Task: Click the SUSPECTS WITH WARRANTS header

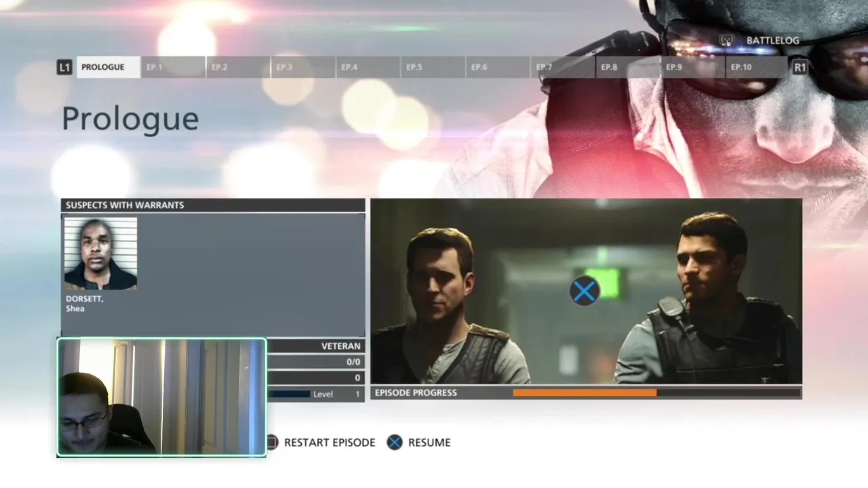Action: click(213, 205)
